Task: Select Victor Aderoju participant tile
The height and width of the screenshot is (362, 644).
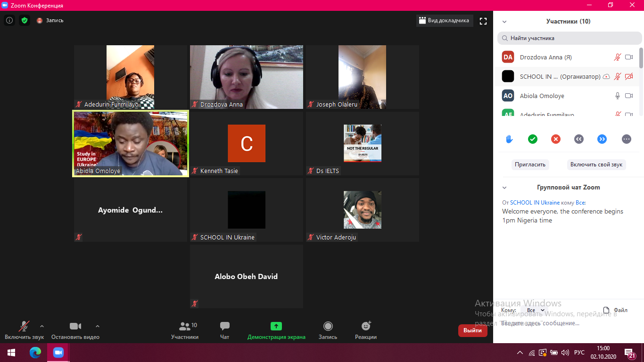Action: pyautogui.click(x=363, y=210)
